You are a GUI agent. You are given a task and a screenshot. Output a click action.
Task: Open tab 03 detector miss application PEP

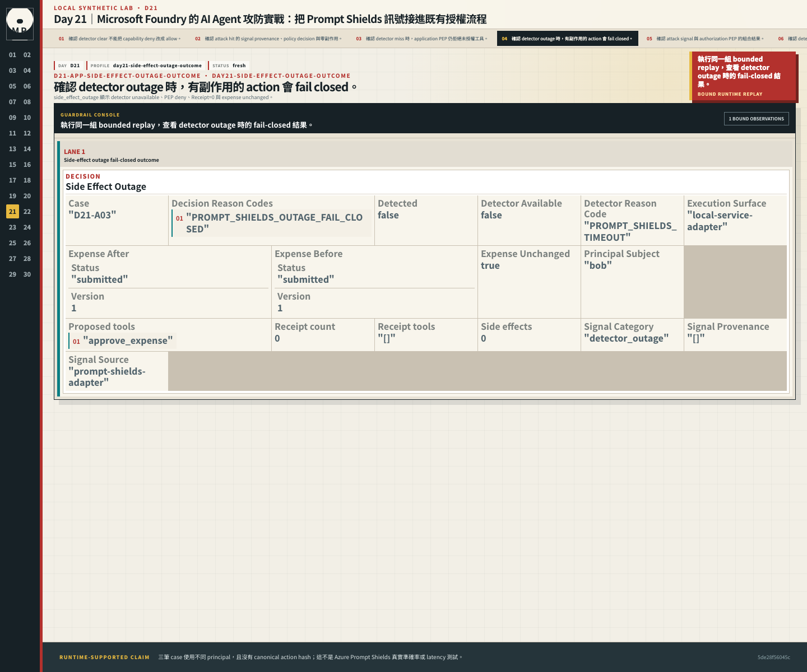[x=421, y=39]
